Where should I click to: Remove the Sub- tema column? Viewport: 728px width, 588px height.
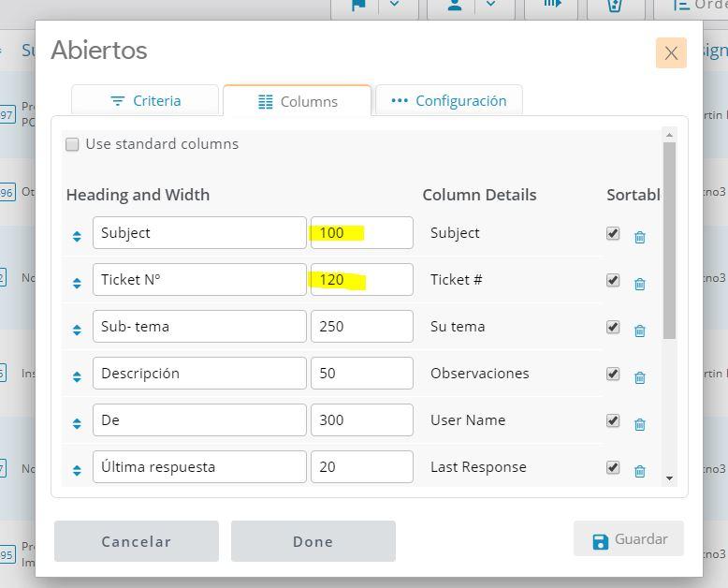coord(640,331)
